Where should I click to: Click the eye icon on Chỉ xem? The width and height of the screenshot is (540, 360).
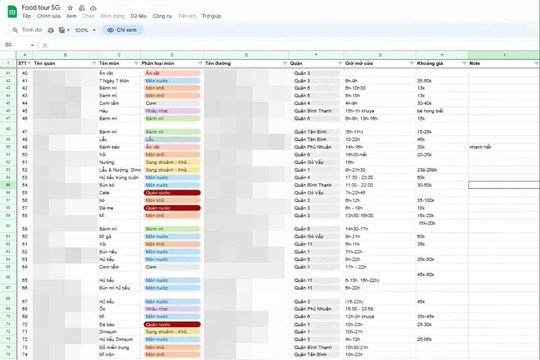(110, 30)
